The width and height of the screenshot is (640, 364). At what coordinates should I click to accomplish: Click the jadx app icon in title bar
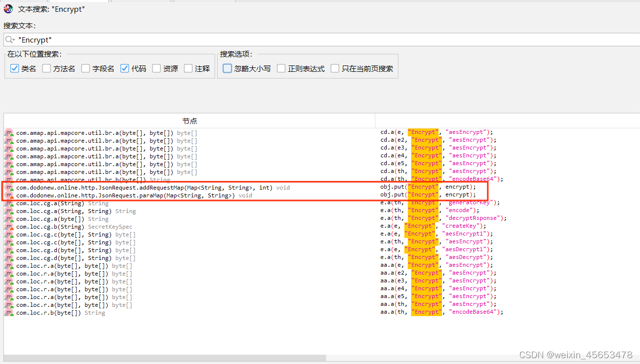pyautogui.click(x=8, y=9)
